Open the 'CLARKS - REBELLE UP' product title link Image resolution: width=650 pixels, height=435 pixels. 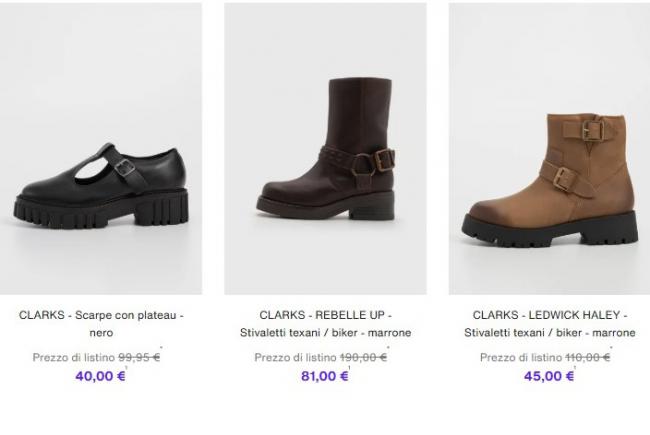tap(325, 314)
